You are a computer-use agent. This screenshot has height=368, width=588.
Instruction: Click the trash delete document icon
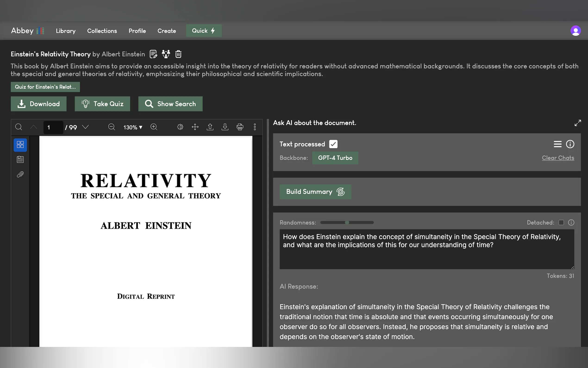(x=178, y=54)
